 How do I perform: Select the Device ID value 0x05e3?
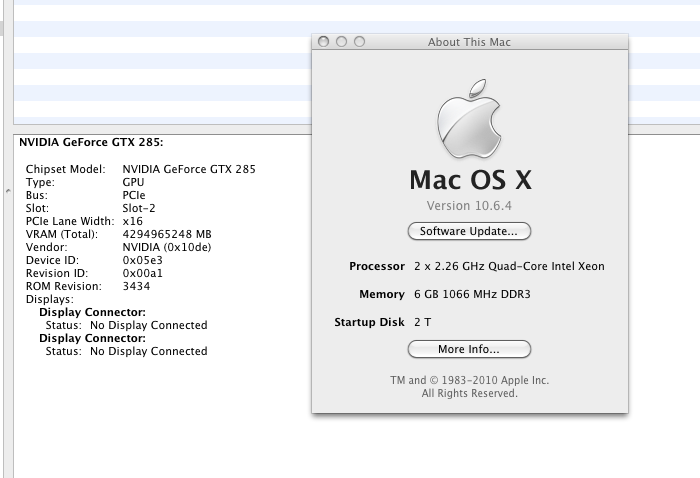(x=142, y=260)
